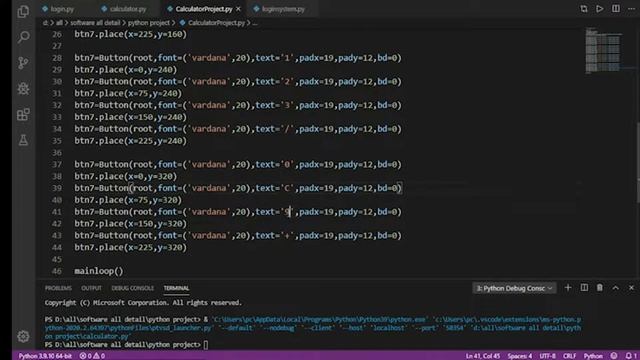Click Ln 41, Col 45 status entry
This screenshot has height=360, width=640.
click(483, 356)
